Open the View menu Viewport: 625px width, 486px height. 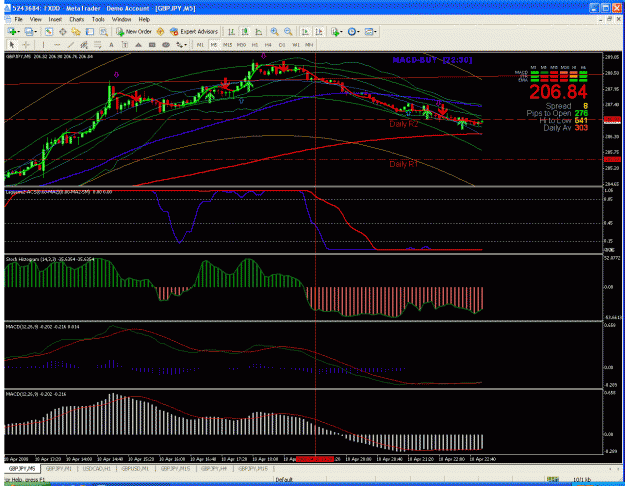pos(35,19)
